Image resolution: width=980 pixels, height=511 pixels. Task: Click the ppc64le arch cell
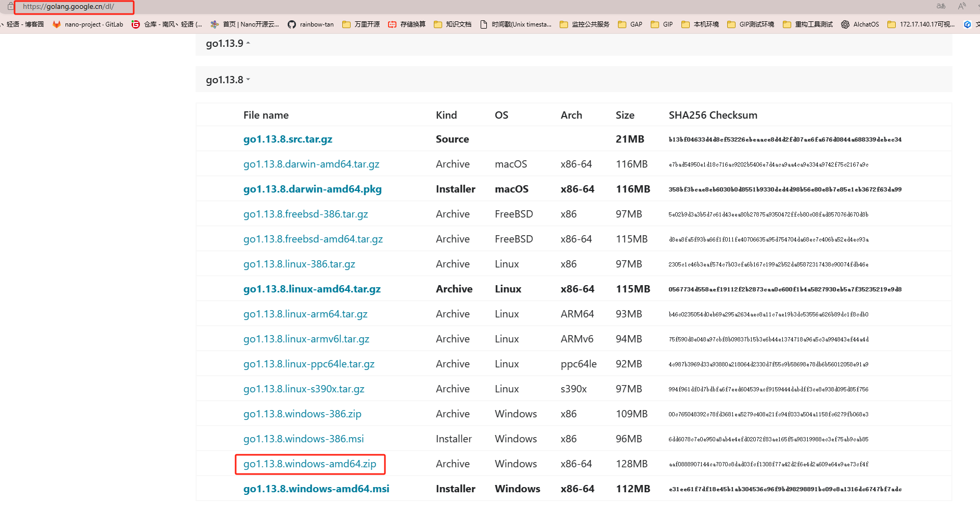click(578, 364)
